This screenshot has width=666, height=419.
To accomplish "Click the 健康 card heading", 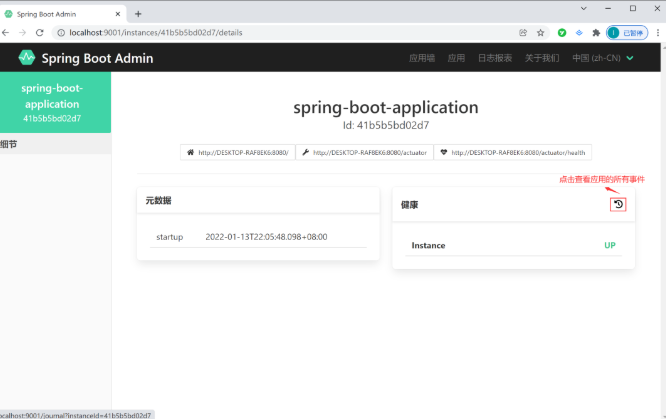I will (409, 205).
